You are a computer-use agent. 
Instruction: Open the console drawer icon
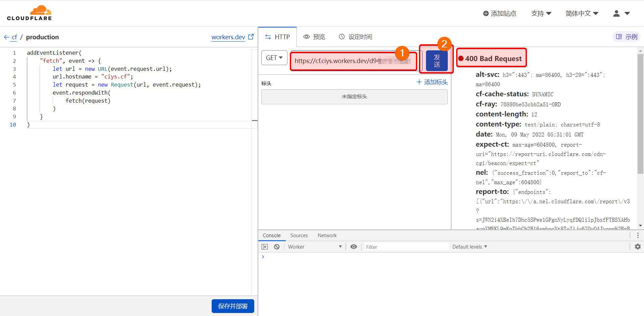(265, 247)
